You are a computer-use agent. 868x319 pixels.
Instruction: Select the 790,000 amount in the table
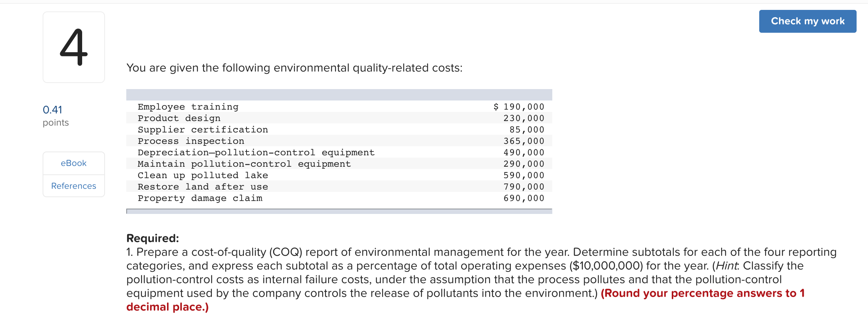[524, 187]
